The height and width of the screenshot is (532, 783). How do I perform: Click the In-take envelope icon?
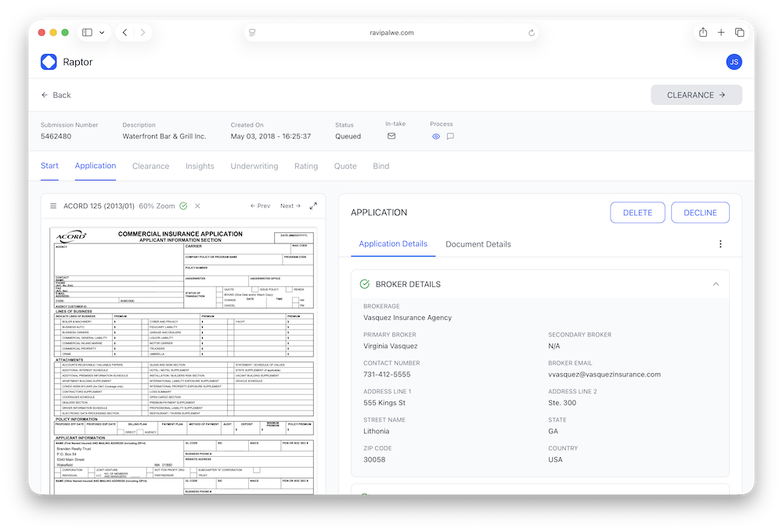[x=391, y=136]
